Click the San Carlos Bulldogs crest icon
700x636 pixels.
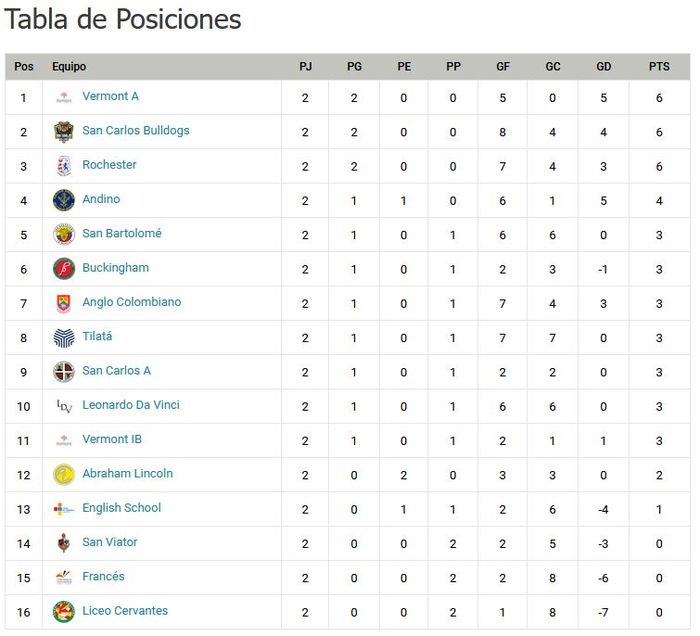[x=64, y=131]
